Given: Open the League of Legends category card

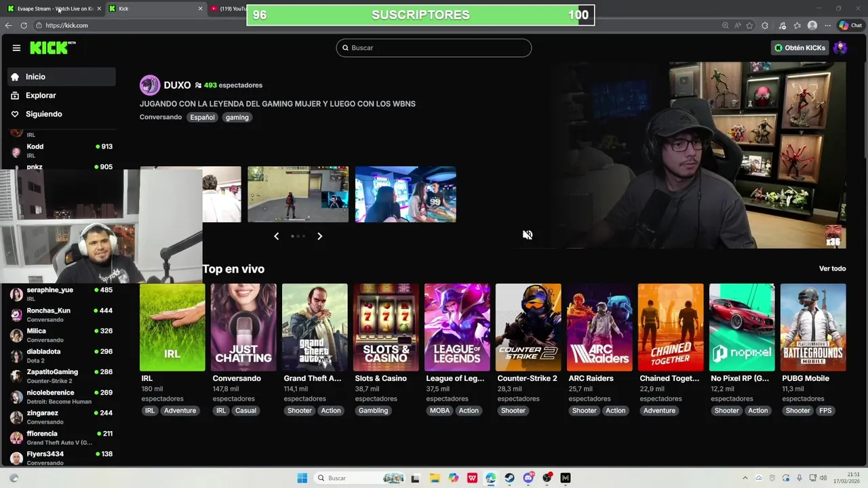Looking at the screenshot, I should coord(457,327).
